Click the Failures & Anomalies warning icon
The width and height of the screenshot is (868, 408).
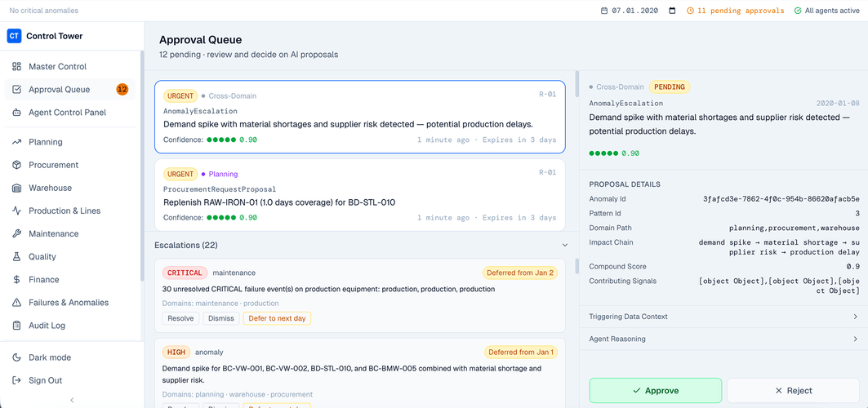click(16, 303)
